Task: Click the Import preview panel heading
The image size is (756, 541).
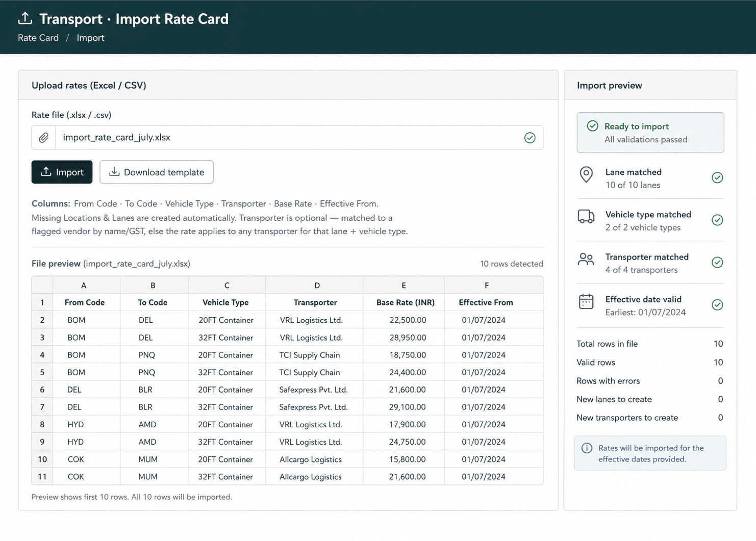Action: pos(610,86)
